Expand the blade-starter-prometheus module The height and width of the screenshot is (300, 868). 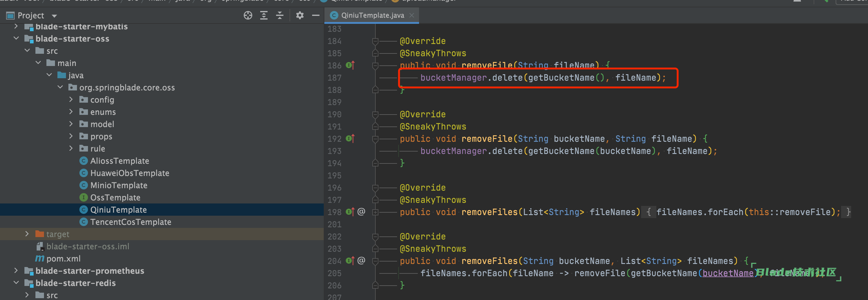16,271
